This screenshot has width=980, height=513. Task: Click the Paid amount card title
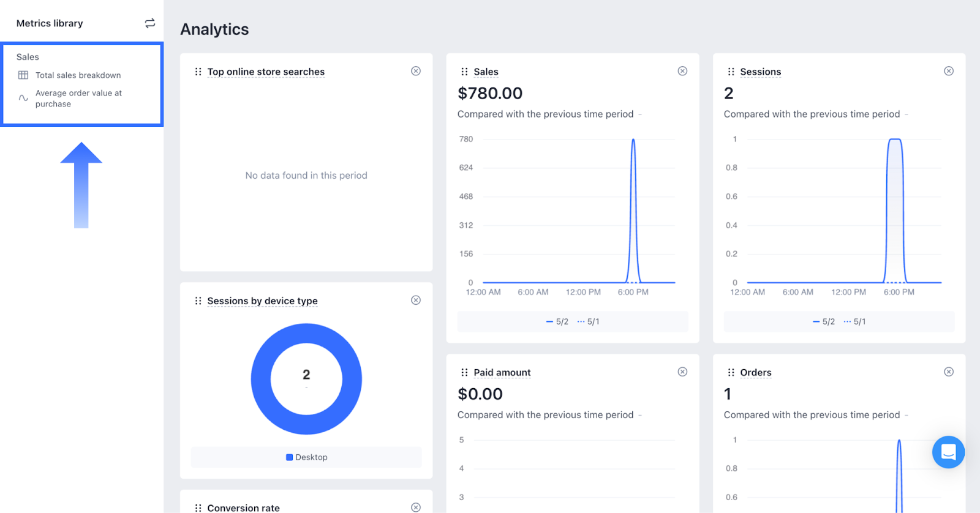502,372
